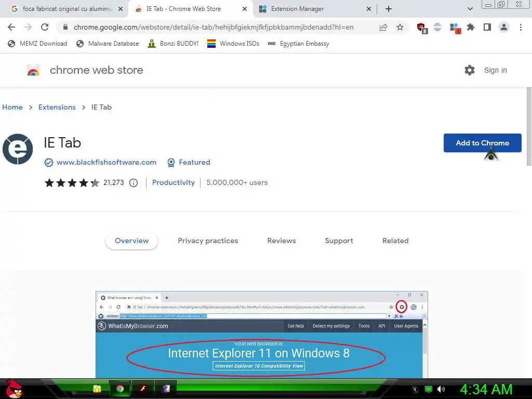
Task: Click the browser forward arrow
Action: [28, 27]
